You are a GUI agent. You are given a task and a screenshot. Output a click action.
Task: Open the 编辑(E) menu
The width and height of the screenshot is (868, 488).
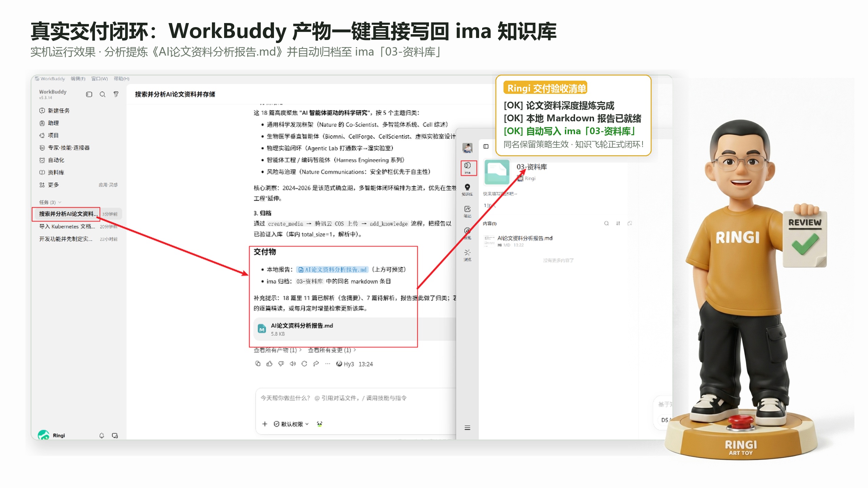[78, 79]
